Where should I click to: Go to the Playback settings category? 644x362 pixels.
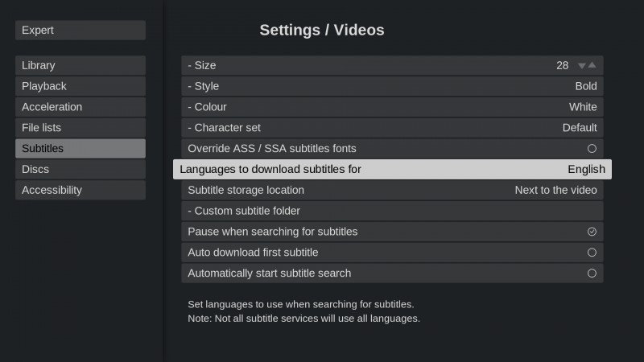pos(80,86)
